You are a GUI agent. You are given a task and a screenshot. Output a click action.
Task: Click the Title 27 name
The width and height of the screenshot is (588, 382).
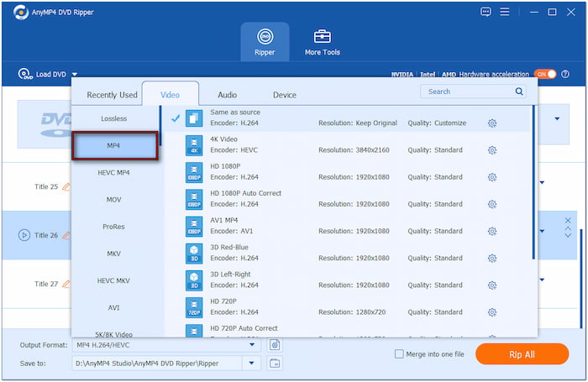tap(46, 284)
